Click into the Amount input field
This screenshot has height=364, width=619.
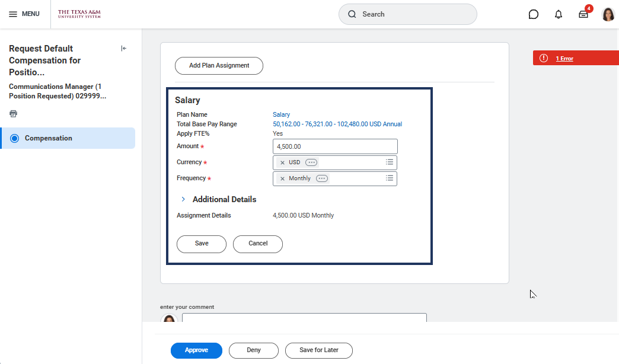(335, 146)
